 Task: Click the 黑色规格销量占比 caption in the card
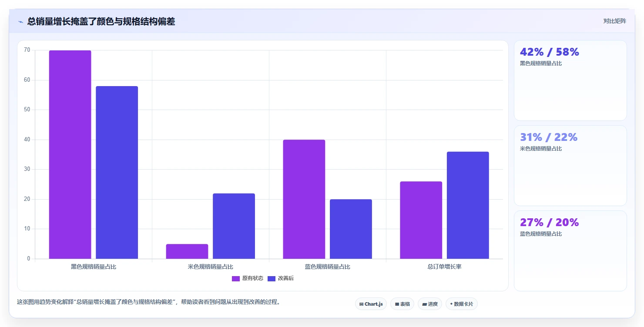pos(541,63)
